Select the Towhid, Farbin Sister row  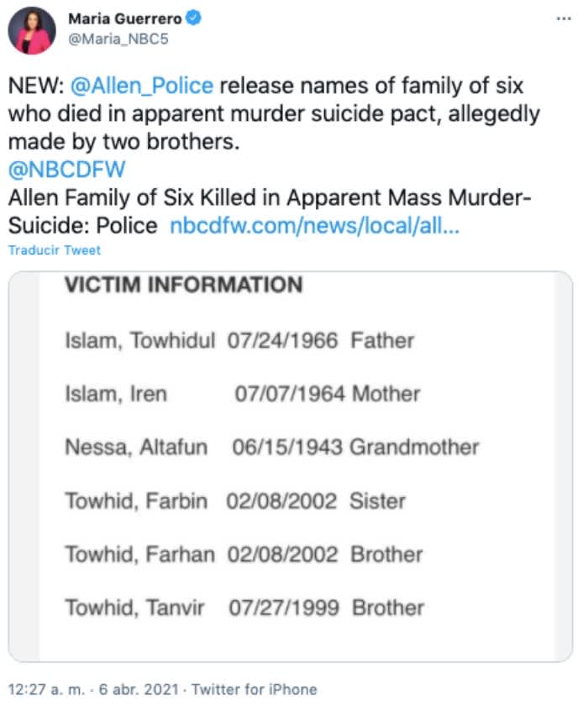click(x=235, y=501)
